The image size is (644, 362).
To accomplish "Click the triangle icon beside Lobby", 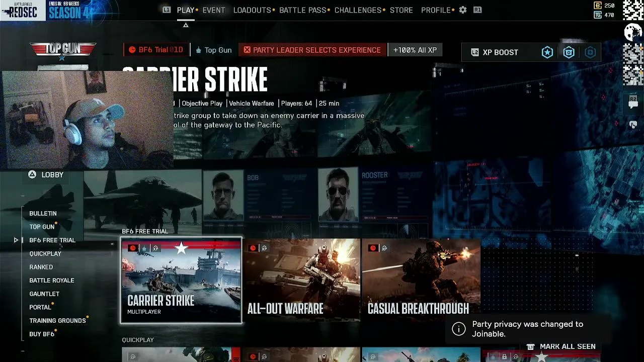I will point(32,174).
